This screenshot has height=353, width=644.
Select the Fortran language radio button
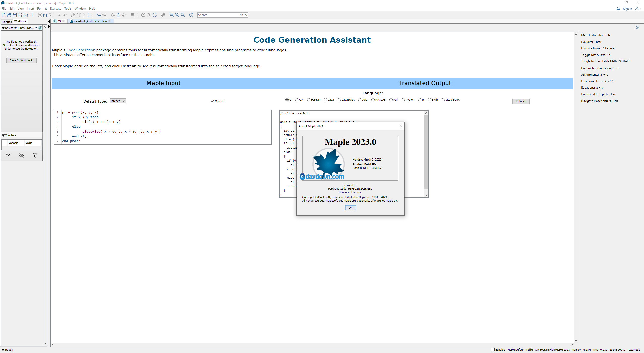coord(309,100)
